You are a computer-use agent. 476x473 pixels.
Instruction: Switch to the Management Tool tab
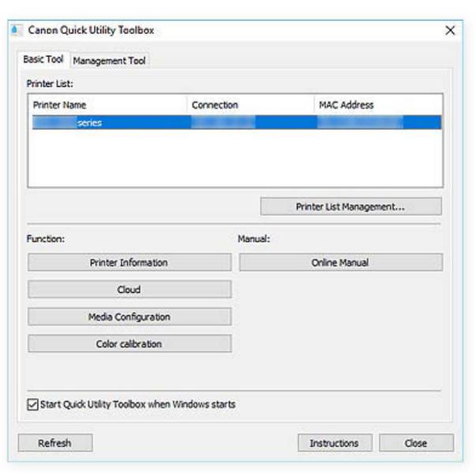tap(109, 61)
